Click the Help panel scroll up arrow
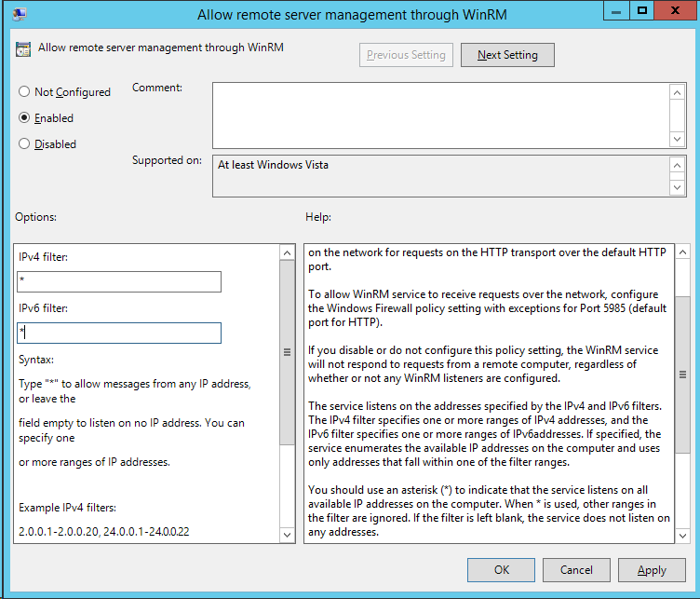The width and height of the screenshot is (700, 599). click(x=681, y=252)
